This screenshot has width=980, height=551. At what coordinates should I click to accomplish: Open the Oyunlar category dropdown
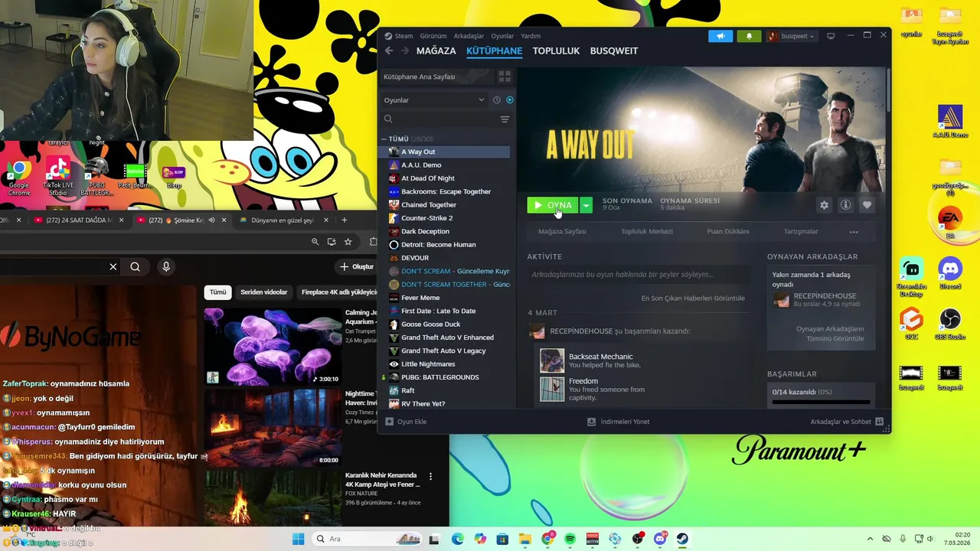point(433,100)
